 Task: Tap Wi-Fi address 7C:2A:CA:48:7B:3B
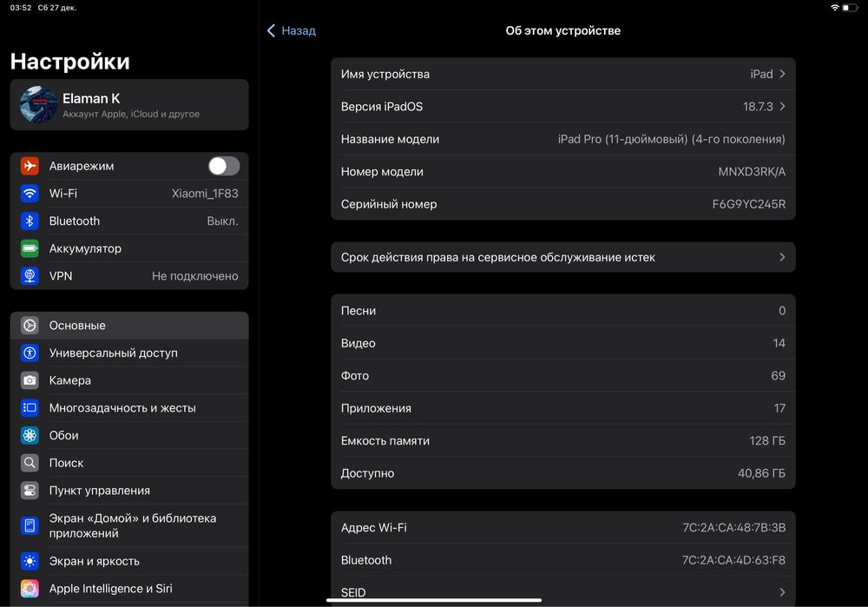[733, 527]
